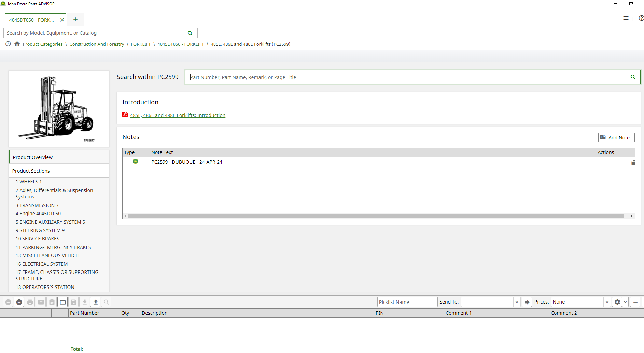The height and width of the screenshot is (353, 644).
Task: Open a new tab with the plus button
Action: (x=75, y=19)
